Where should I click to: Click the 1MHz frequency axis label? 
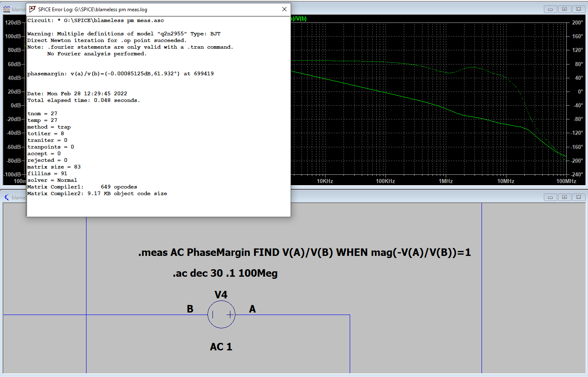[x=446, y=181]
